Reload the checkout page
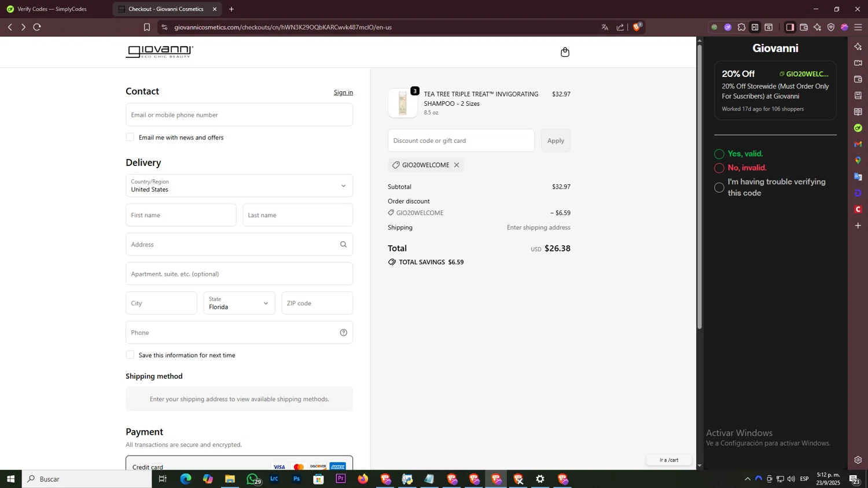 [37, 27]
